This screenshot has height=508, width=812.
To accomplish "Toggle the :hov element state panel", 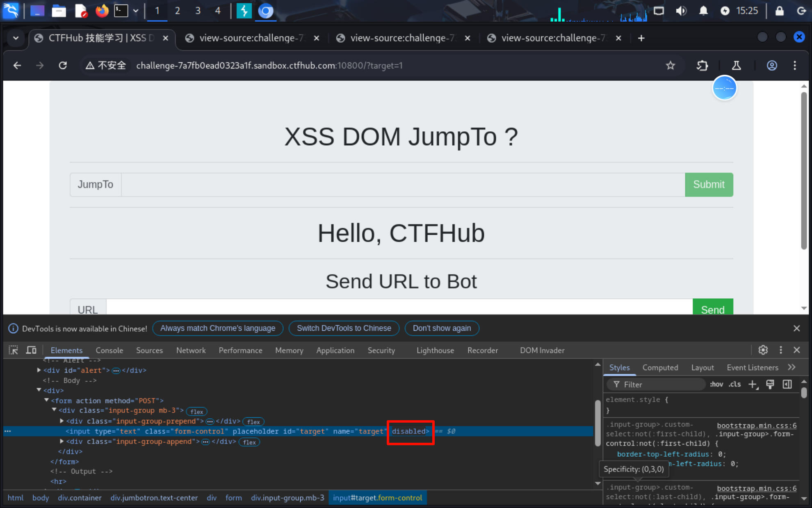I will pos(716,384).
